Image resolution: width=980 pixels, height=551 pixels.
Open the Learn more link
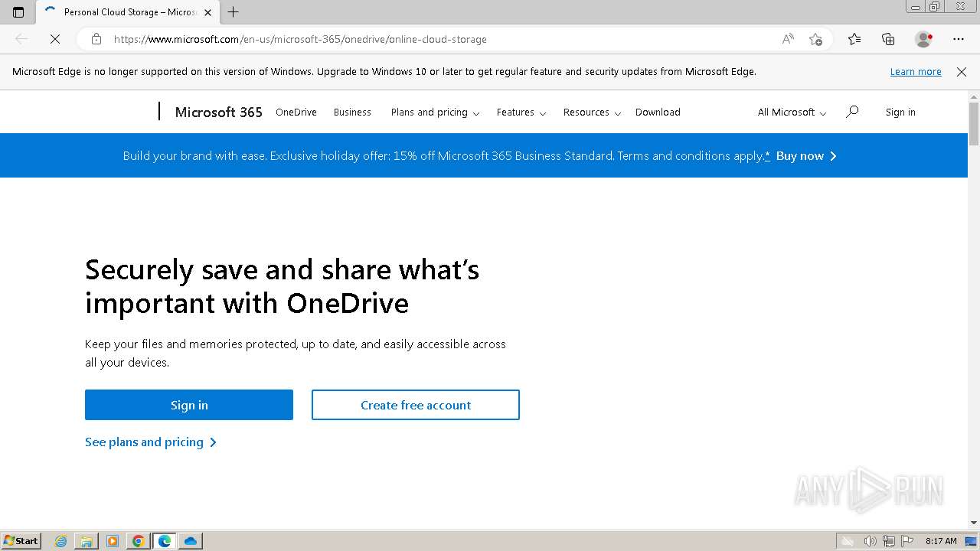(916, 72)
